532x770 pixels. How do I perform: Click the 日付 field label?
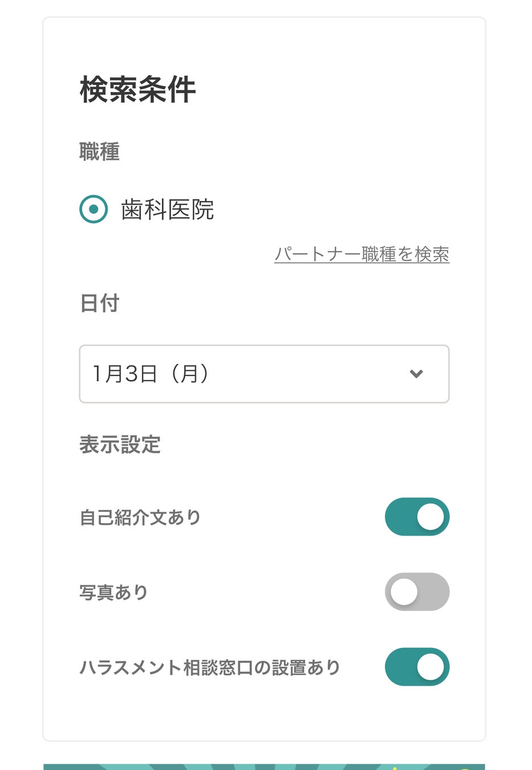(x=99, y=303)
